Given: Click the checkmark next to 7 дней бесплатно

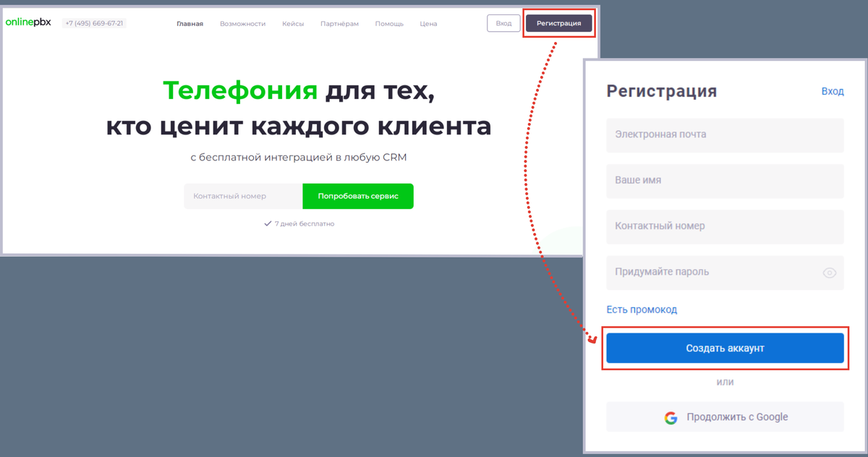Looking at the screenshot, I should tap(268, 223).
